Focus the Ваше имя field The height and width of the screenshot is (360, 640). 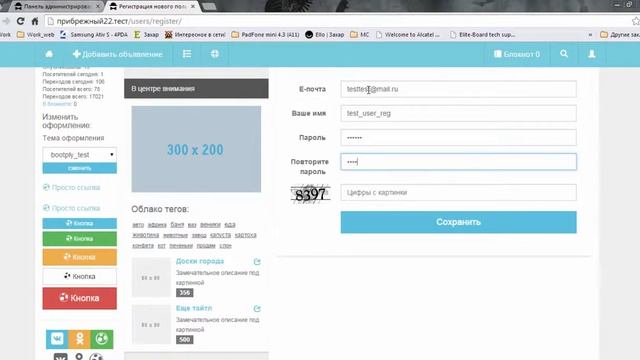click(458, 113)
